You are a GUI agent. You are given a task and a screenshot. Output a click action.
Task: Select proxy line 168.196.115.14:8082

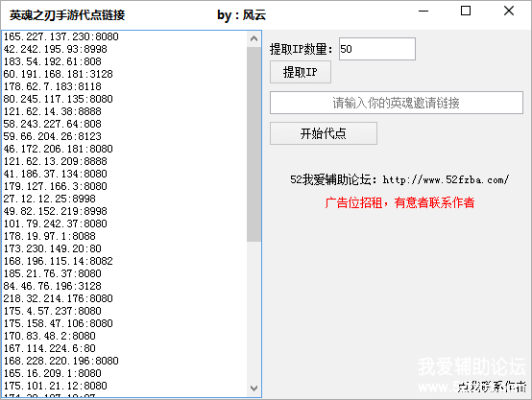(58, 261)
